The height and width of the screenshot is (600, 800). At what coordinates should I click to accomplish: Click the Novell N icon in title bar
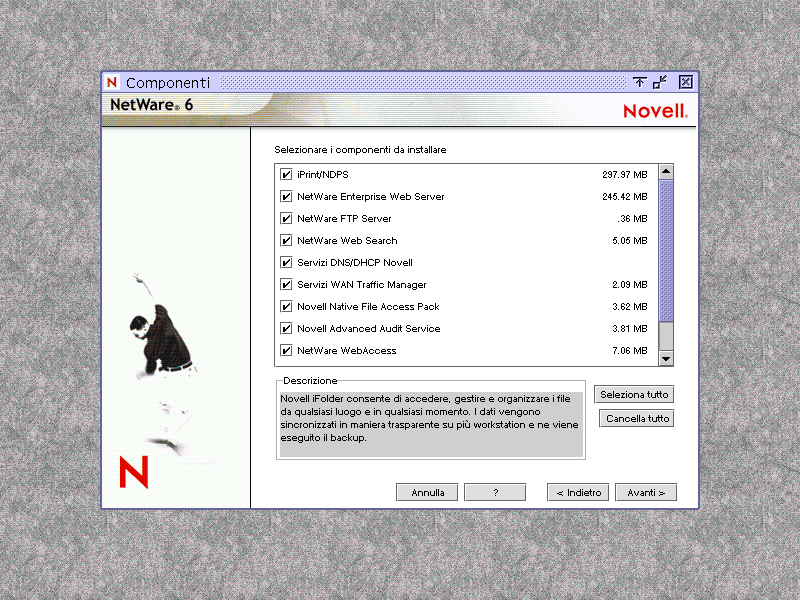(112, 82)
